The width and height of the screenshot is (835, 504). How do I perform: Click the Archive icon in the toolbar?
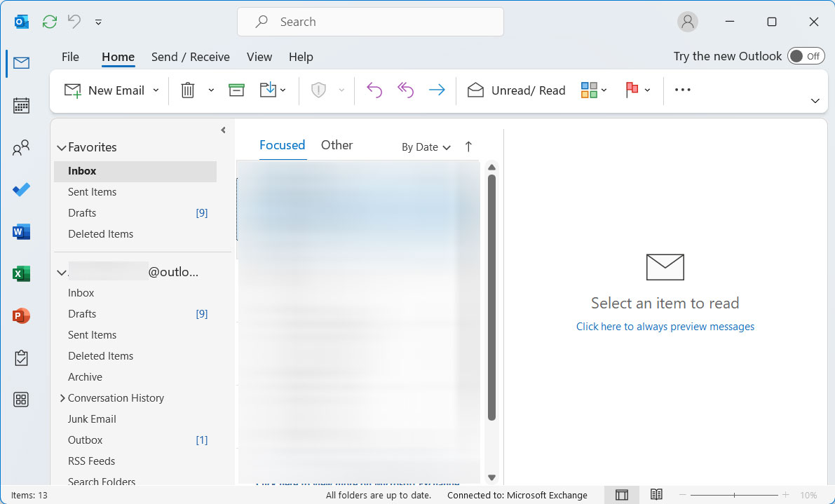coord(236,90)
